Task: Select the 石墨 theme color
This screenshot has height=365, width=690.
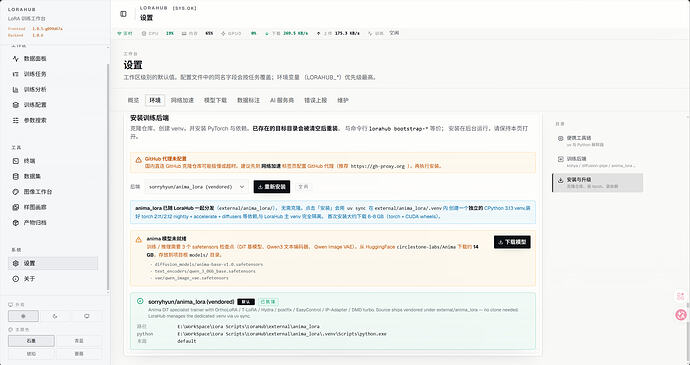Action: tap(31, 341)
